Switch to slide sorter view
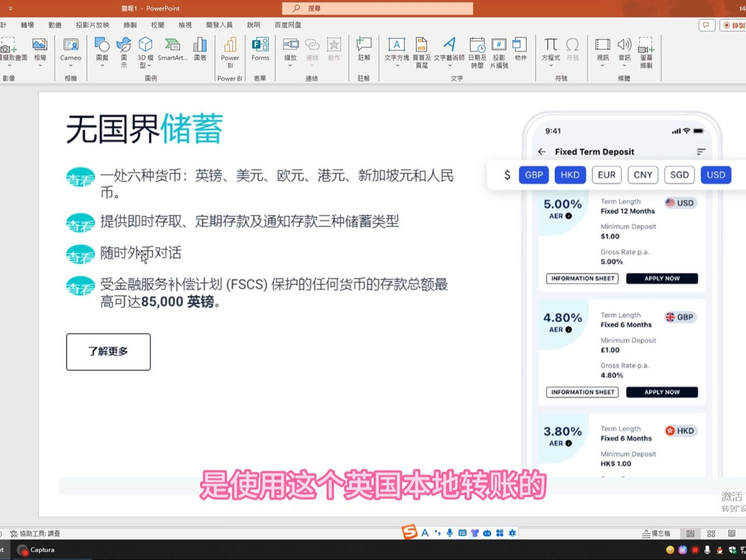The image size is (746, 560). (x=711, y=534)
